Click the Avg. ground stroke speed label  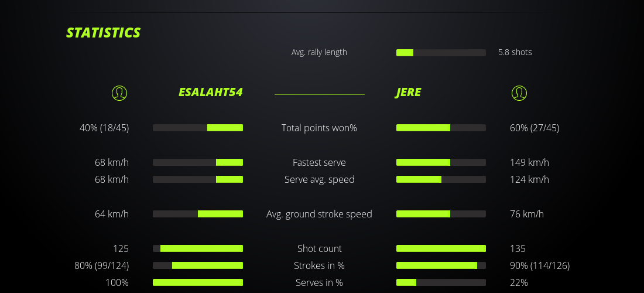point(319,214)
